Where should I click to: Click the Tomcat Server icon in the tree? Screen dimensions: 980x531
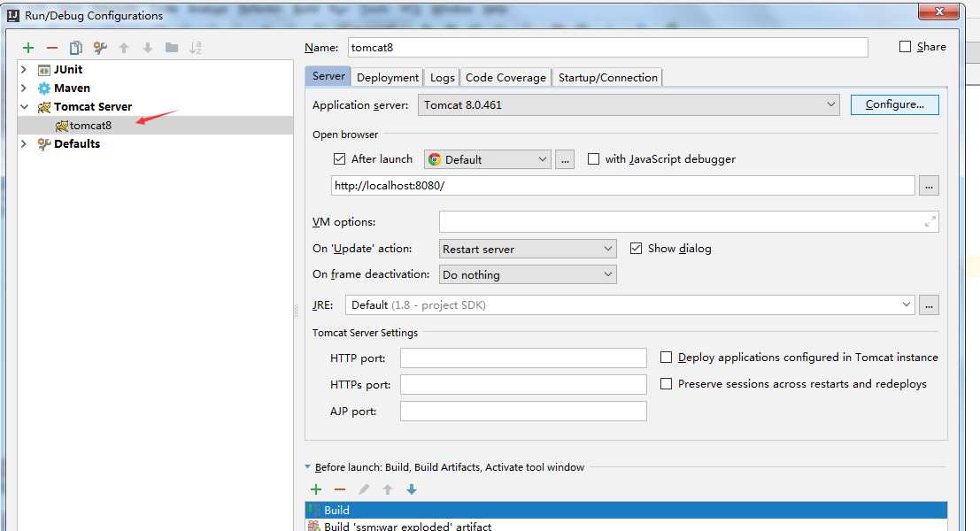tap(43, 107)
